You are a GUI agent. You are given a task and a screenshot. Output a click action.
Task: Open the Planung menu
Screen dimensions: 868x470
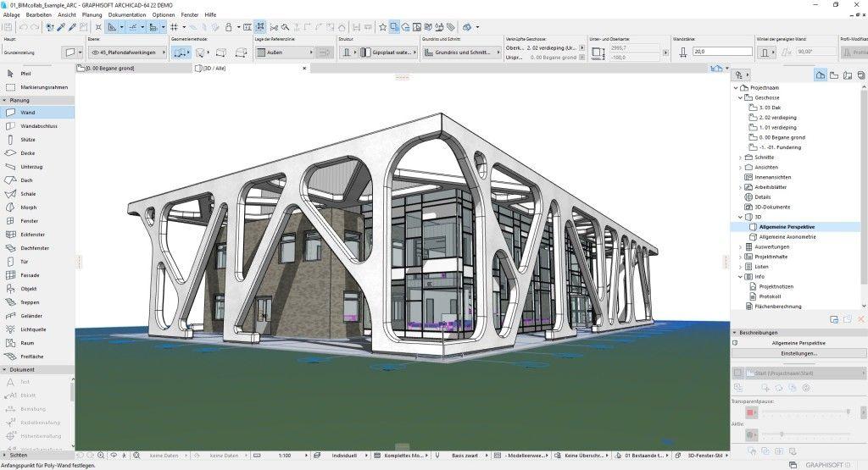tap(92, 15)
